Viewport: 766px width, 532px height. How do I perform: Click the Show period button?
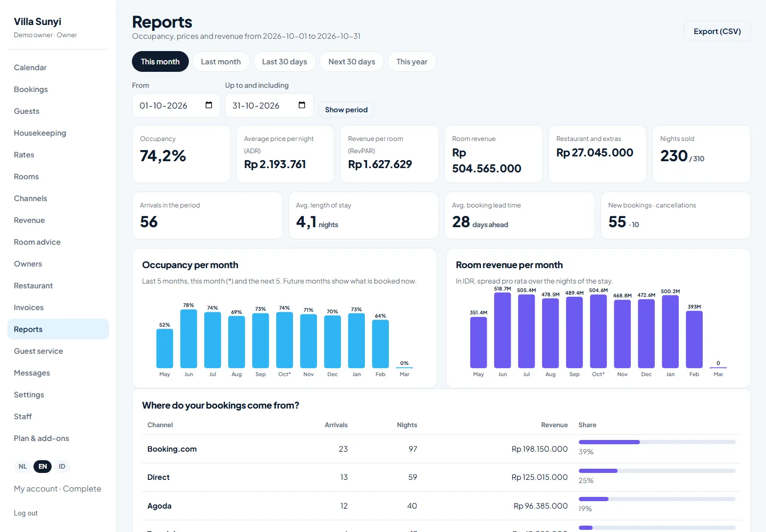(346, 110)
